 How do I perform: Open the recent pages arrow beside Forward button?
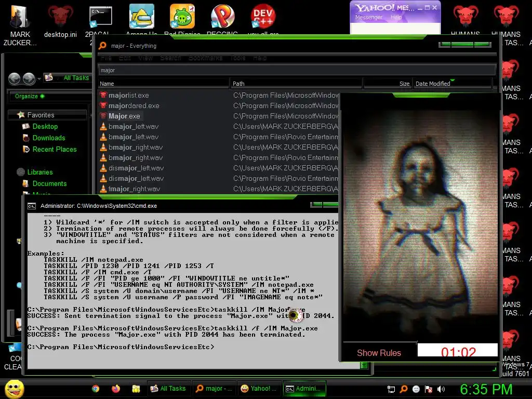point(39,79)
